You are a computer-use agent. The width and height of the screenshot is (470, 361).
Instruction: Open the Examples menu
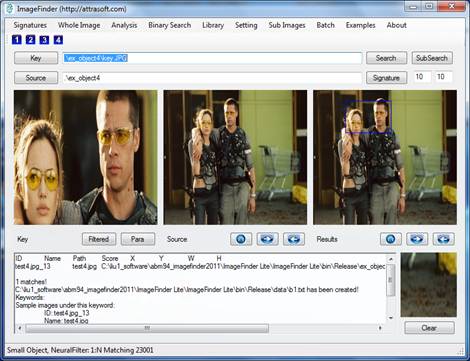click(x=360, y=25)
